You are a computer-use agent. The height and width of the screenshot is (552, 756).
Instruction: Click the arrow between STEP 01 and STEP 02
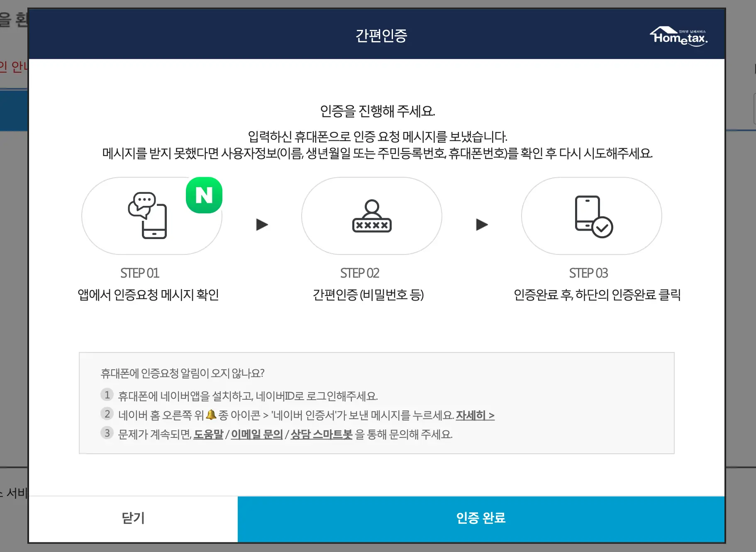pyautogui.click(x=262, y=224)
